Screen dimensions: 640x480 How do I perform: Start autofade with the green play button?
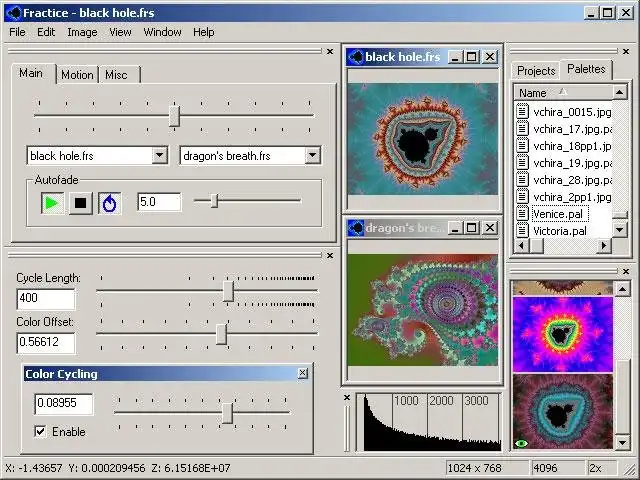(x=52, y=203)
